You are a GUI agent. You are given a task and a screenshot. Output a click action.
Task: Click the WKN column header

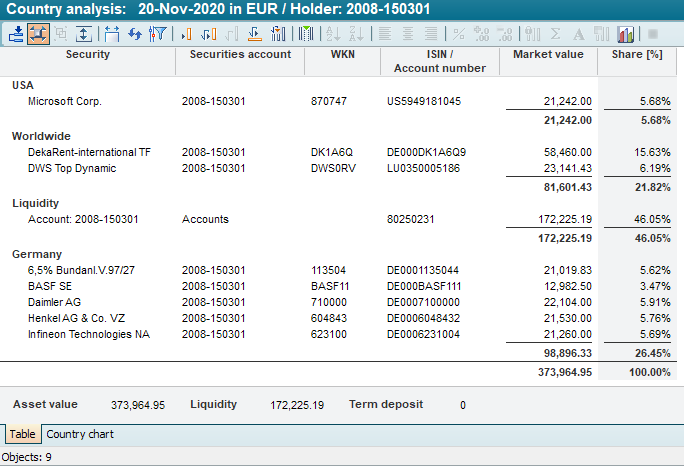coord(342,55)
